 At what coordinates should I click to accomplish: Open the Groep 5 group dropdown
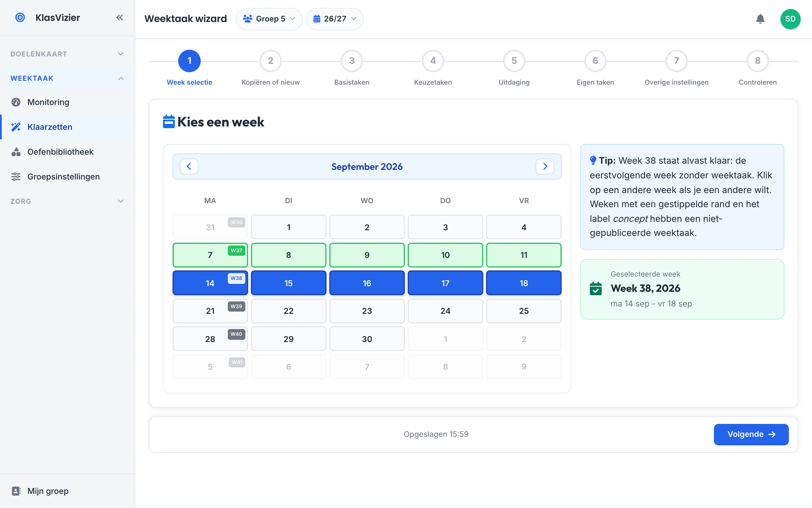tap(269, 19)
